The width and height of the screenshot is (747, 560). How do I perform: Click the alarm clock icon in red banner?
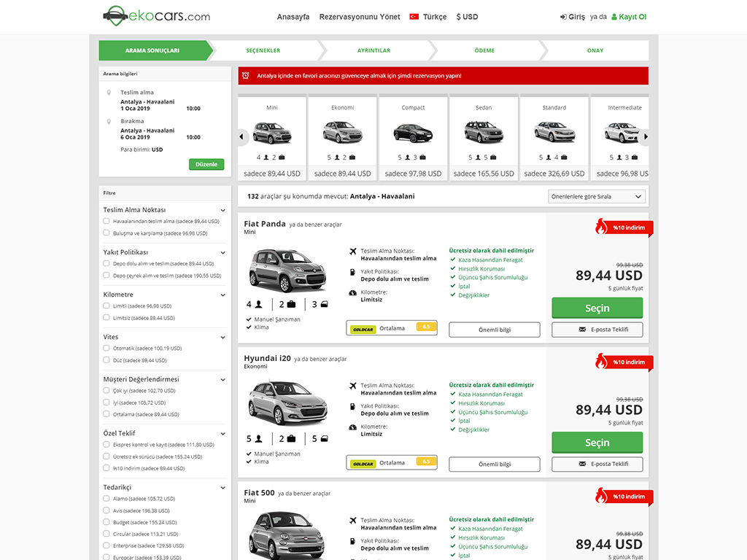pos(245,76)
